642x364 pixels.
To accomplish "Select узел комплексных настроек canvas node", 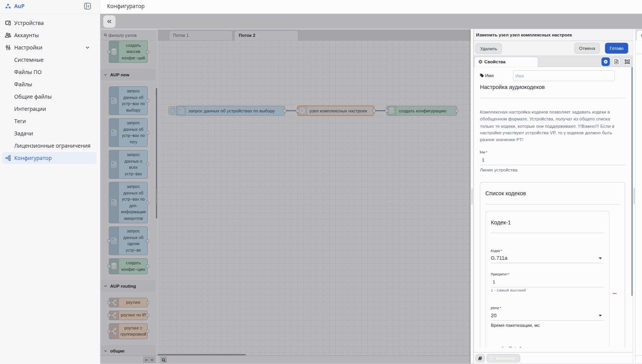I will click(336, 111).
